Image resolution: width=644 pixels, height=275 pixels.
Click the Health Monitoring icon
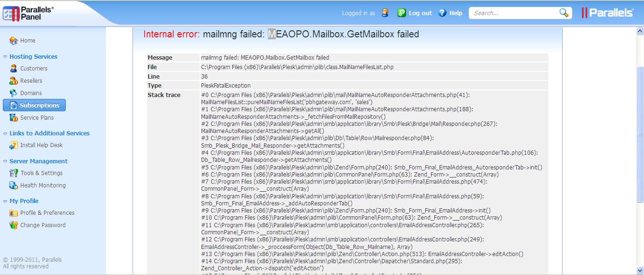(13, 186)
